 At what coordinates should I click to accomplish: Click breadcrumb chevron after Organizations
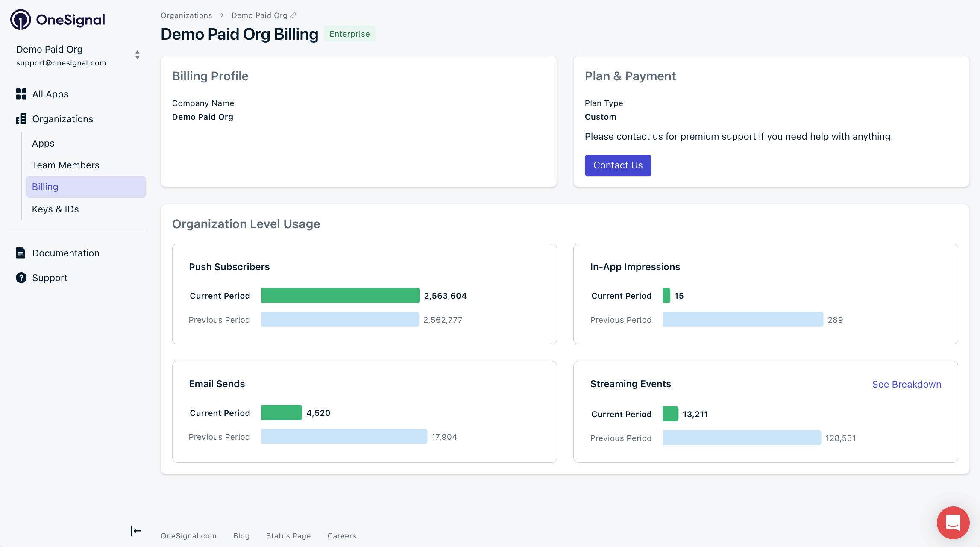coord(222,15)
